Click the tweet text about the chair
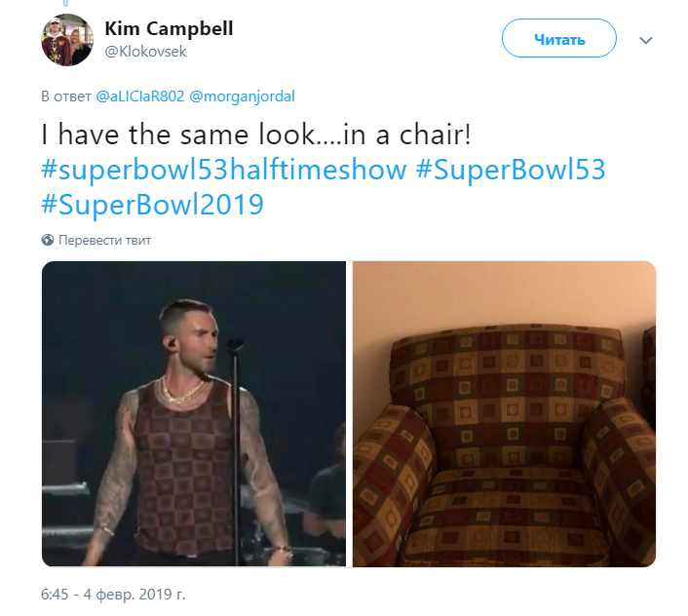The height and width of the screenshot is (616, 688). (x=255, y=135)
